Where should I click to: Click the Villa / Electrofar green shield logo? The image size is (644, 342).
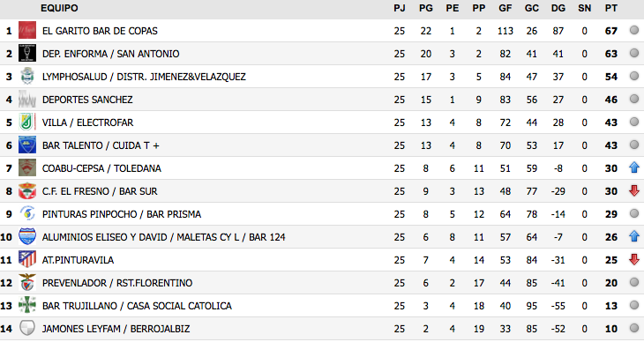click(27, 123)
